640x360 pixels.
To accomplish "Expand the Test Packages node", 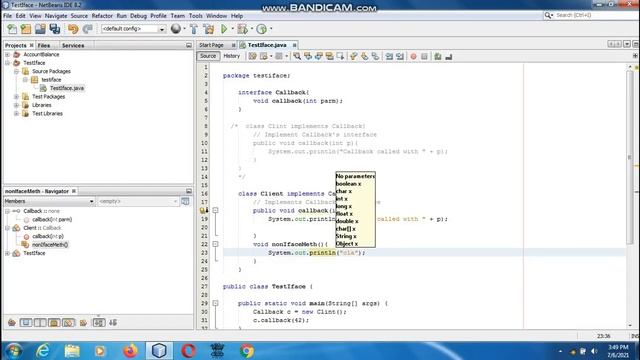I will (16, 97).
